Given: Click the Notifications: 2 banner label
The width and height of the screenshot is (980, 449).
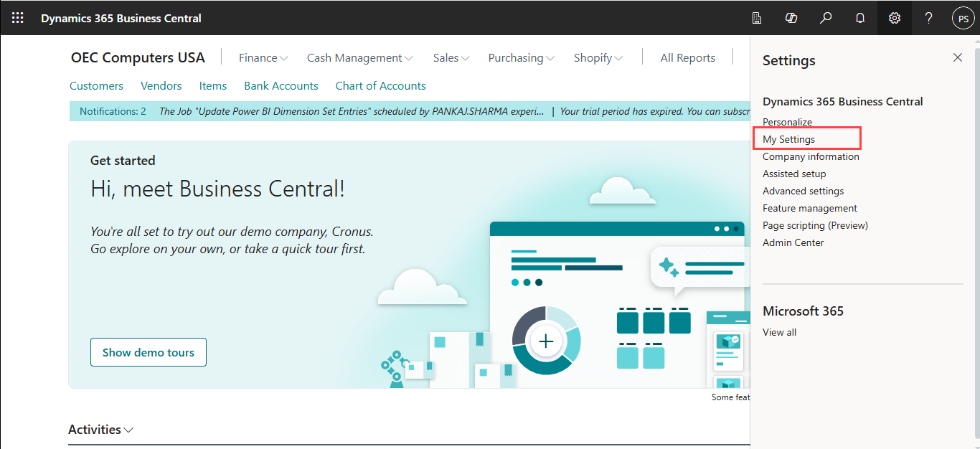Looking at the screenshot, I should [113, 111].
